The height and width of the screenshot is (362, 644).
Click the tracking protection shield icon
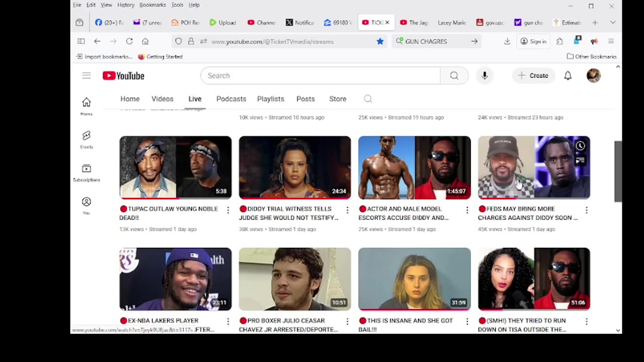click(178, 41)
